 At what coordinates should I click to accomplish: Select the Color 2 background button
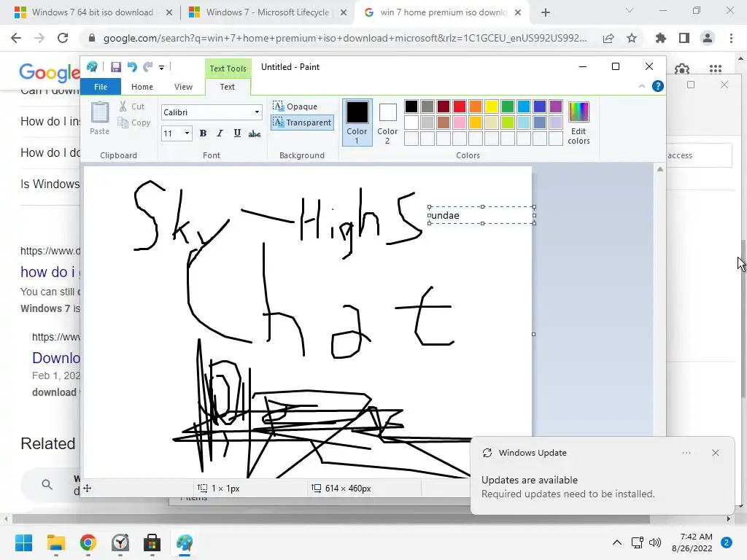tap(387, 122)
